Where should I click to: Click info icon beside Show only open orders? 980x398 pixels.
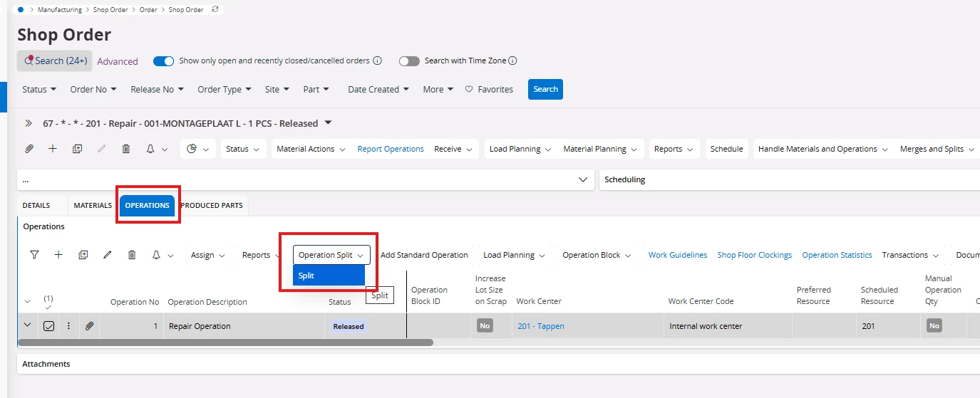378,61
